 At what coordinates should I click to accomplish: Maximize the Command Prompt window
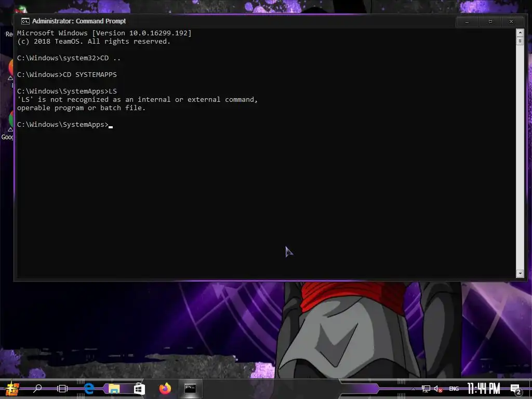pos(490,22)
